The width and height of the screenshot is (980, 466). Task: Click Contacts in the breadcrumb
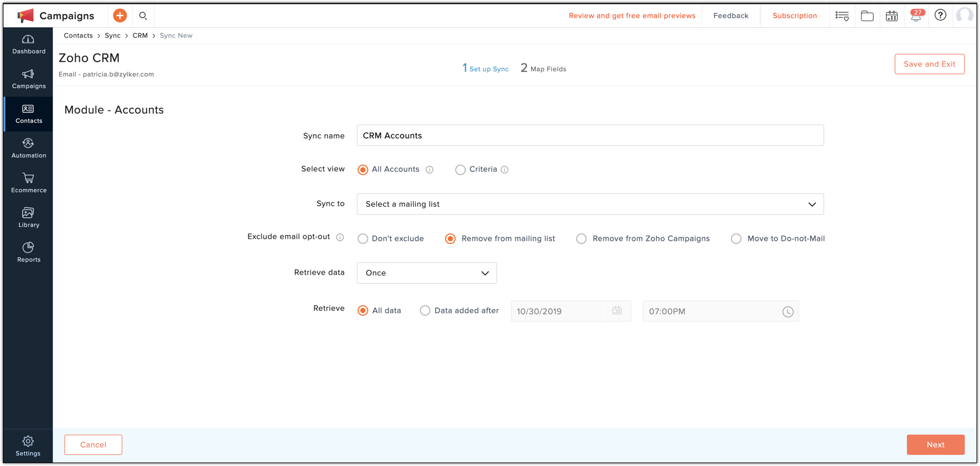pyautogui.click(x=78, y=35)
